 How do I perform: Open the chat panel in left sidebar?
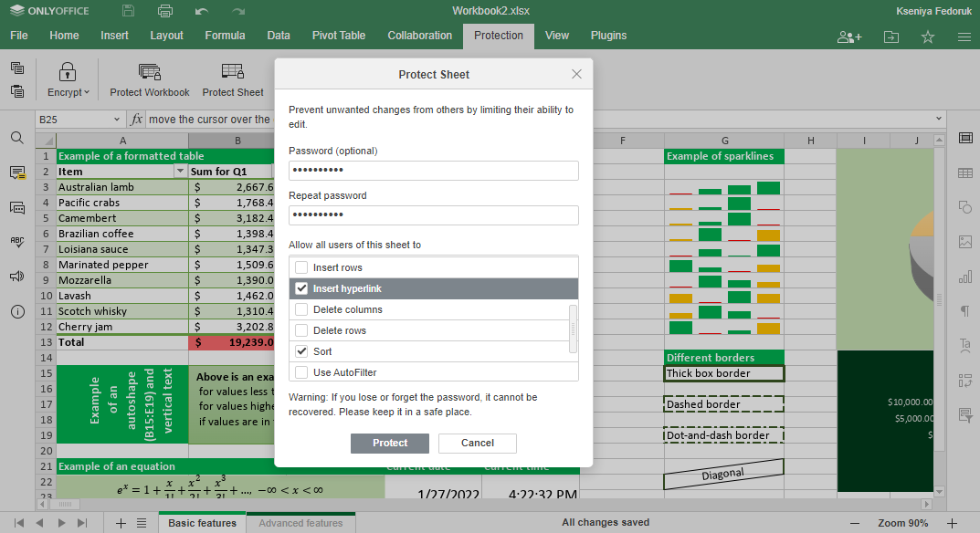point(16,207)
